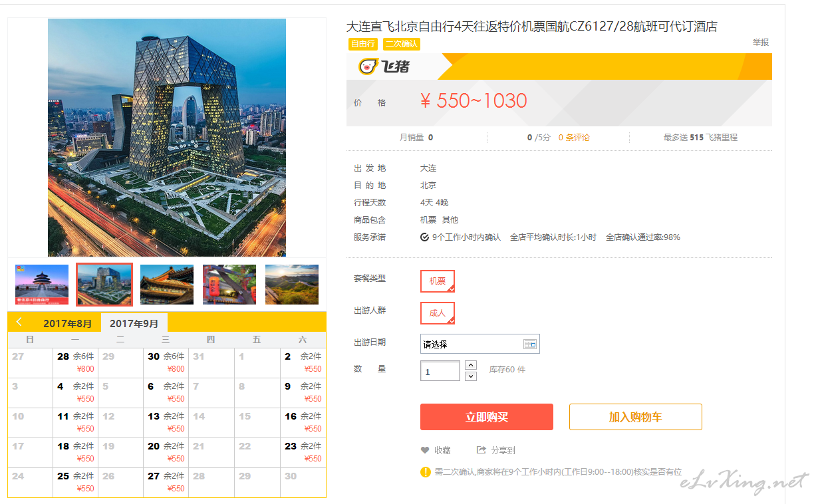
Task: Click the share (分享到) icon
Action: [481, 450]
